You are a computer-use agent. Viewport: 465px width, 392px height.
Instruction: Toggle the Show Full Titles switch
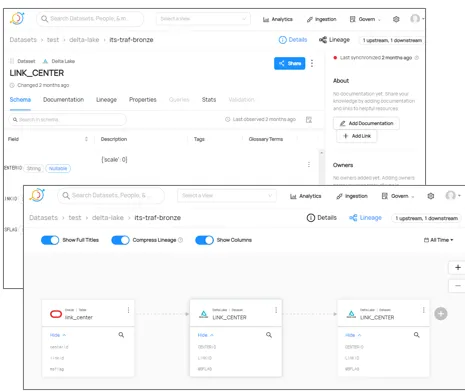pyautogui.click(x=50, y=240)
